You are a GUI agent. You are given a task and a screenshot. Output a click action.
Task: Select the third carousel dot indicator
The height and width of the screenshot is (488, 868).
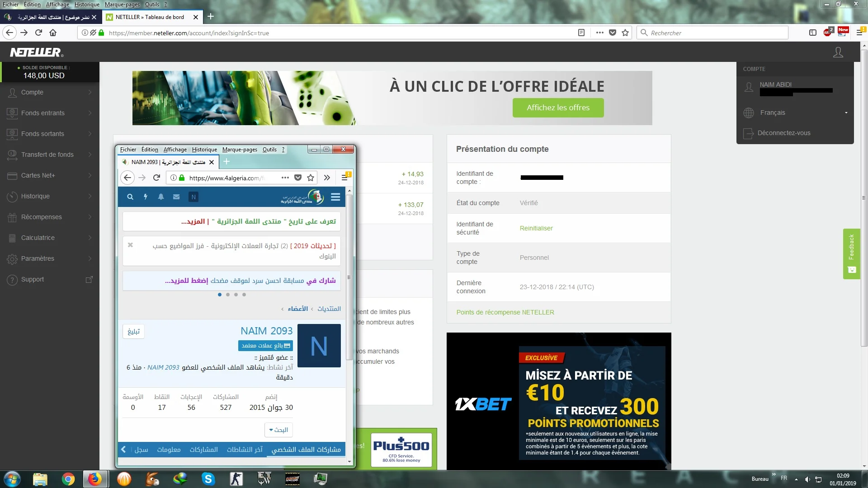coord(236,295)
